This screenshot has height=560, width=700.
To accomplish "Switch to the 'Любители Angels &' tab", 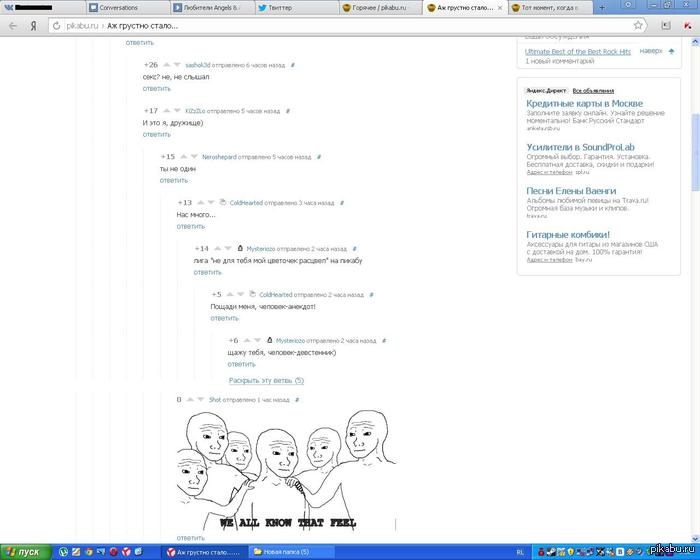I will pos(212,8).
